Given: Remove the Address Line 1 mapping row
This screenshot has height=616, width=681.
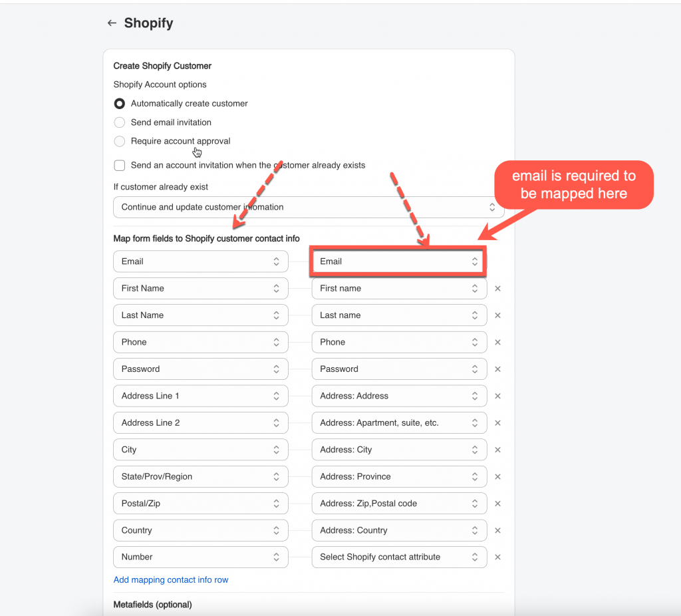Looking at the screenshot, I should point(497,396).
